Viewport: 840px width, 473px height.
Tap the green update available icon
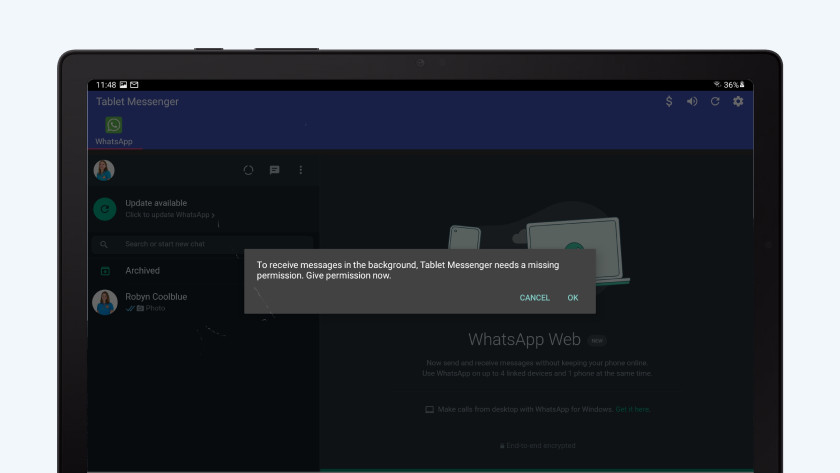point(104,209)
